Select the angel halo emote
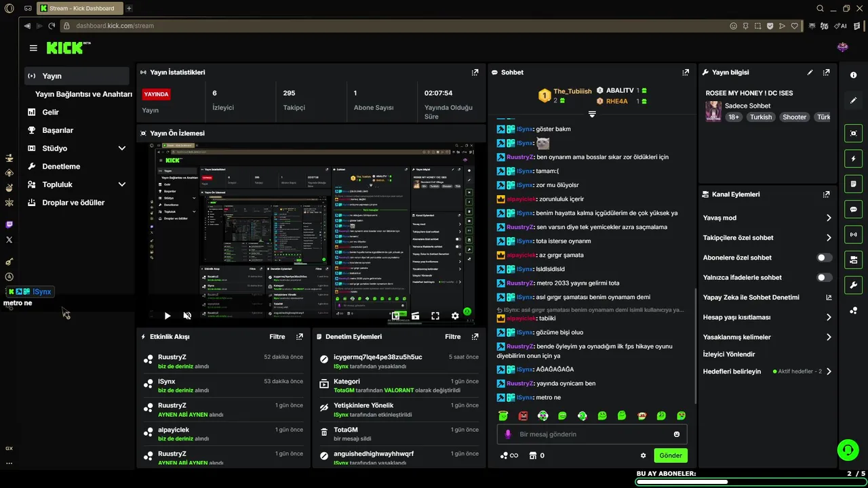The width and height of the screenshot is (868, 488). pos(503,415)
